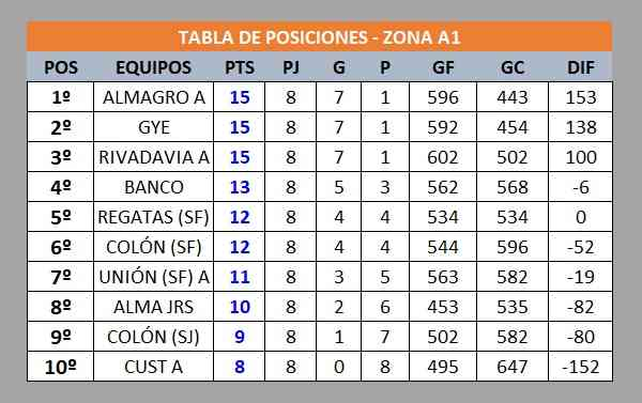The width and height of the screenshot is (642, 403).
Task: Click the RIVADAVIA A team name
Action: coord(153,158)
